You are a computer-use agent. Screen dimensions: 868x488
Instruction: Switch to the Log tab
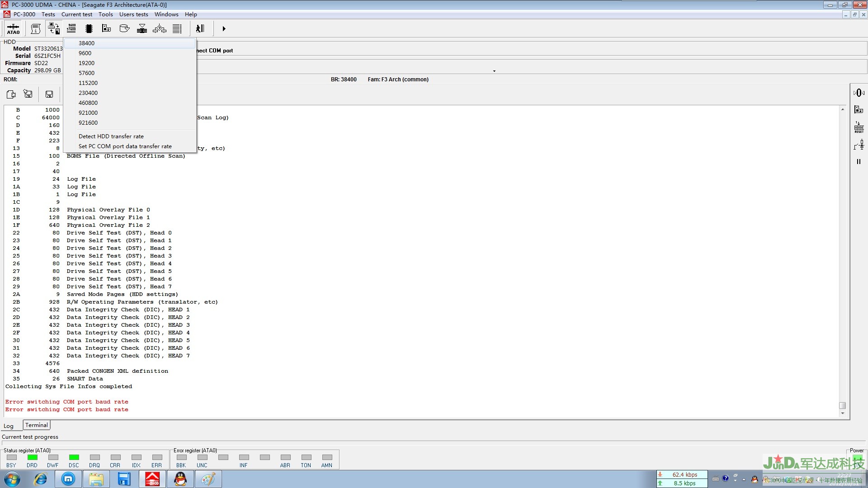pyautogui.click(x=9, y=426)
